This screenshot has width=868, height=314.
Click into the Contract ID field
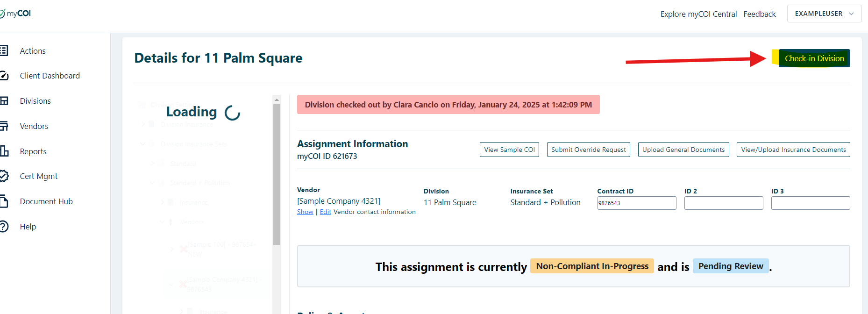pos(636,203)
